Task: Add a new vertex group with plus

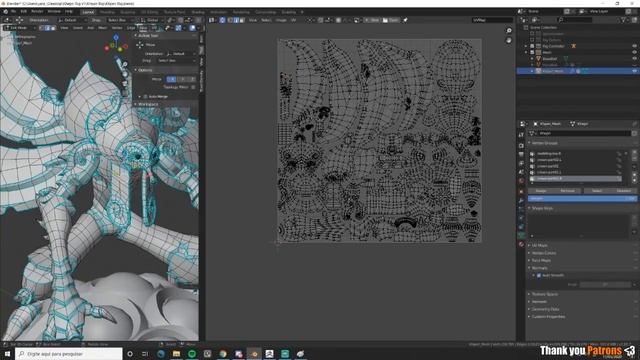Action: tap(634, 153)
